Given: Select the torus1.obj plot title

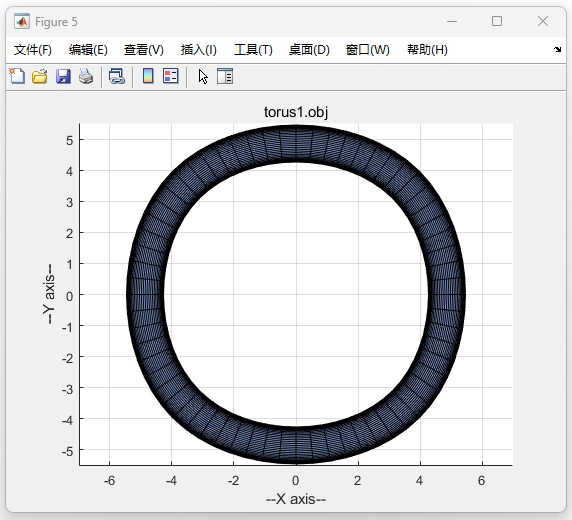Looking at the screenshot, I should [x=296, y=112].
